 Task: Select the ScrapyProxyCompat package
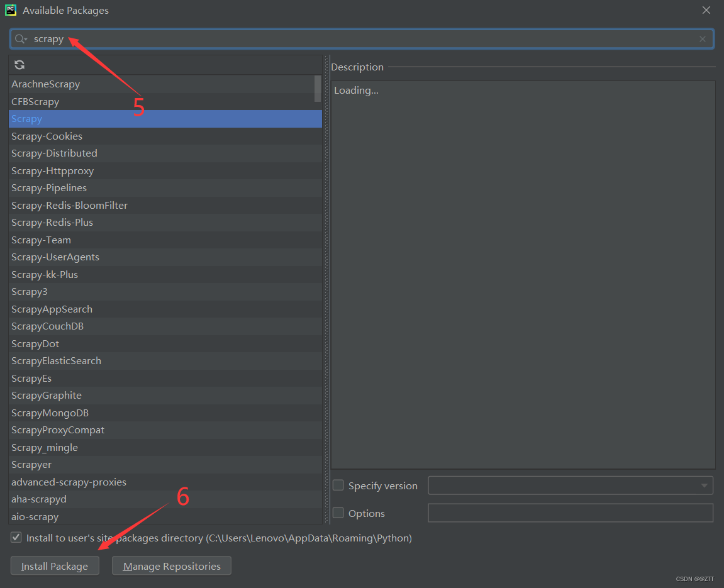(165, 430)
